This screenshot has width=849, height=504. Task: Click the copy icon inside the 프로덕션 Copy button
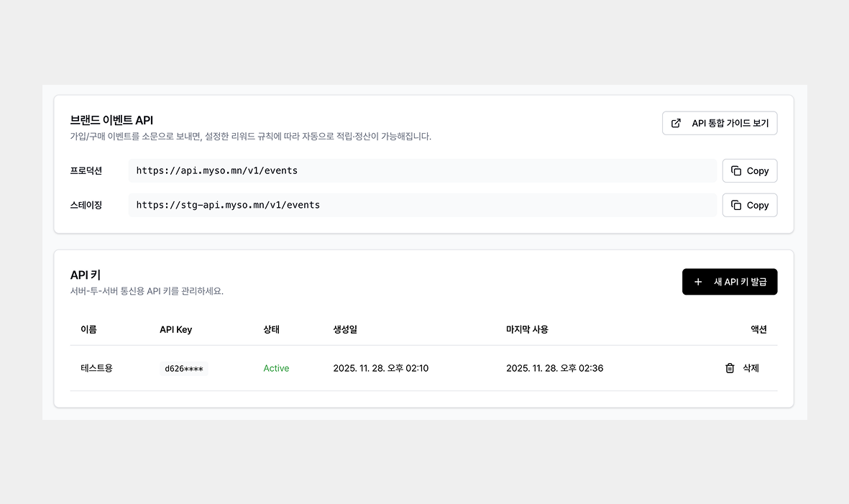point(735,170)
